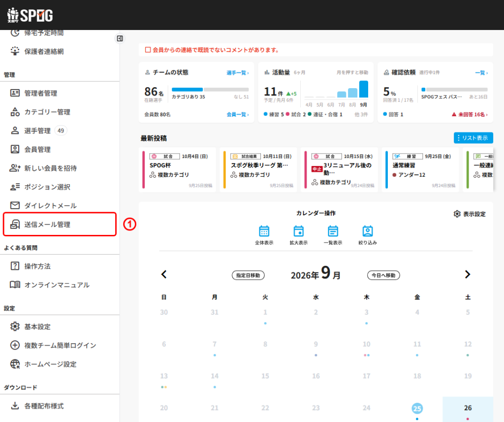Select calendar date 25

[417, 409]
